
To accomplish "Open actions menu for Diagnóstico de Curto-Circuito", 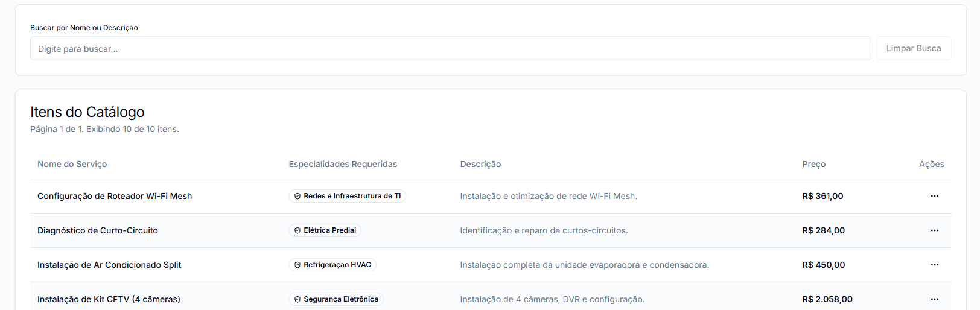I will click(x=934, y=230).
